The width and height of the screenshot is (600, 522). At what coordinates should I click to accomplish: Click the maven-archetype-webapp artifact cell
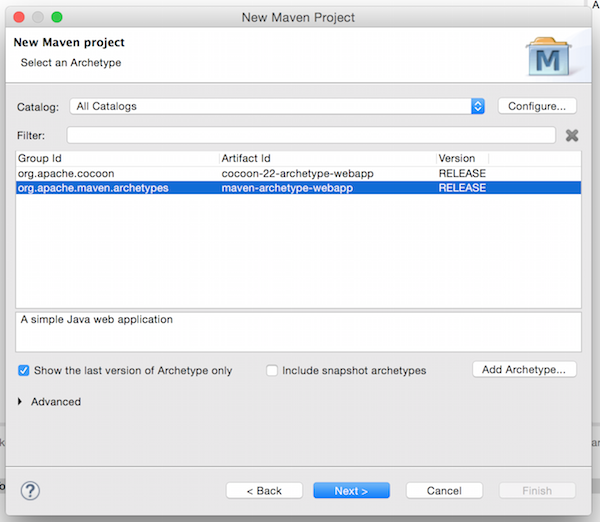point(287,188)
